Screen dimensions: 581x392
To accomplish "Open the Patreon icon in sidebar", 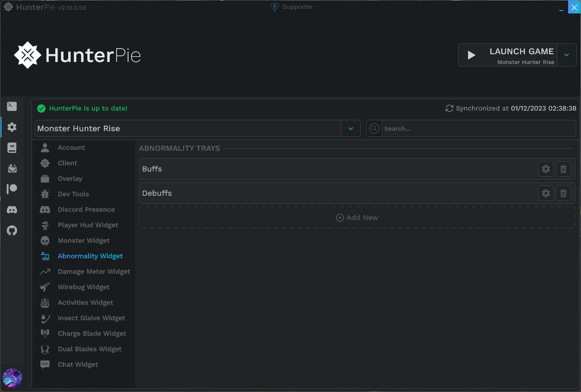I will pos(12,189).
